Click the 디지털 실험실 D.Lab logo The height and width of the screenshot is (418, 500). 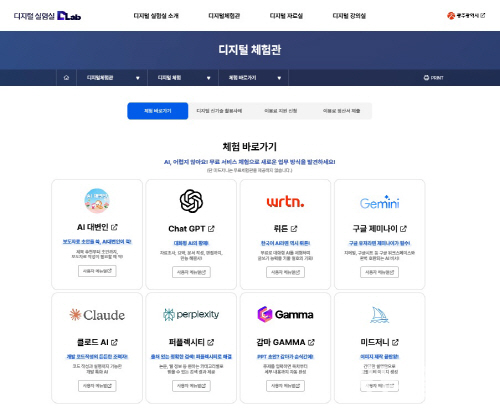(47, 16)
